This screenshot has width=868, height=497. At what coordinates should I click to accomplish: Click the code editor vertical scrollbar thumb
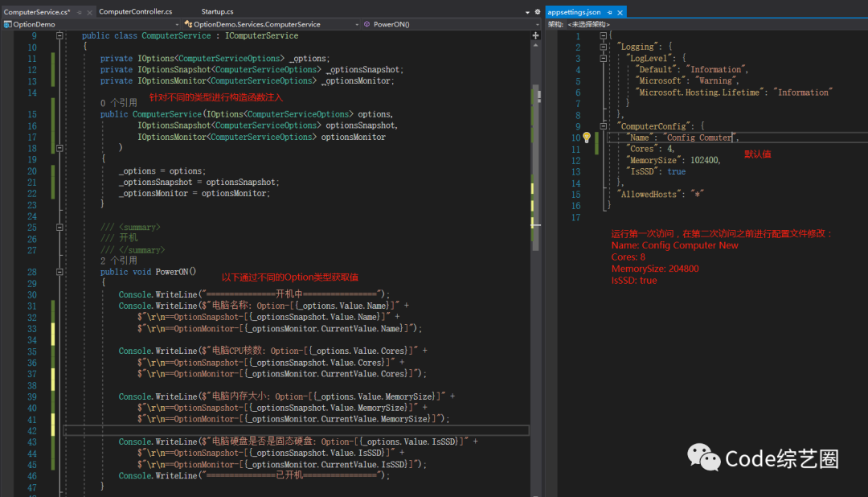pyautogui.click(x=535, y=166)
